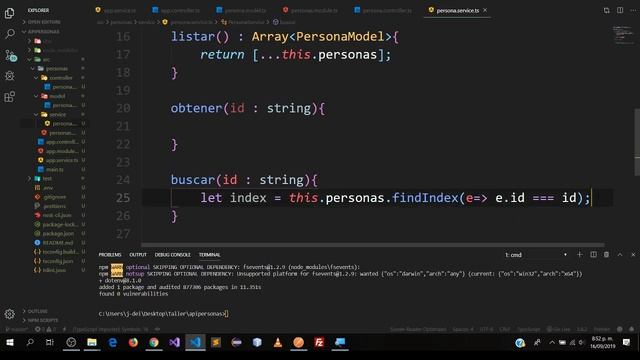Open the Output panel tab

tap(138, 255)
